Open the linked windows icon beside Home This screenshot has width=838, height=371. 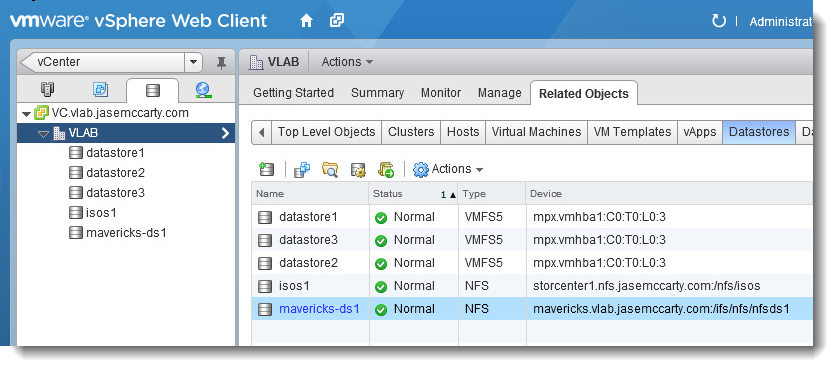(x=337, y=21)
